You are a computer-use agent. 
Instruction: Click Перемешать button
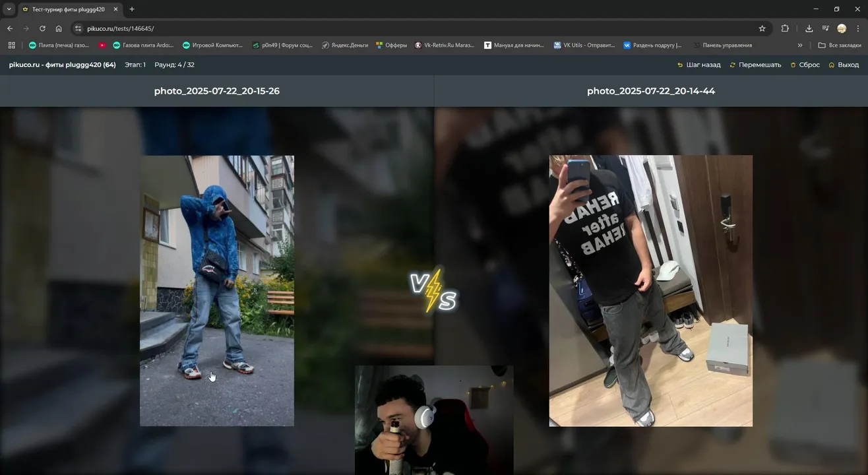point(755,65)
